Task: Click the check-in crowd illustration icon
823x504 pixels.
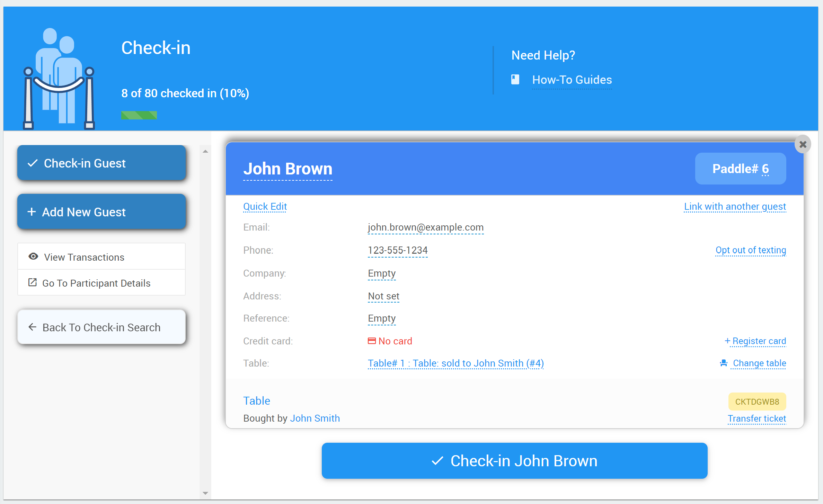Action: pos(59,79)
